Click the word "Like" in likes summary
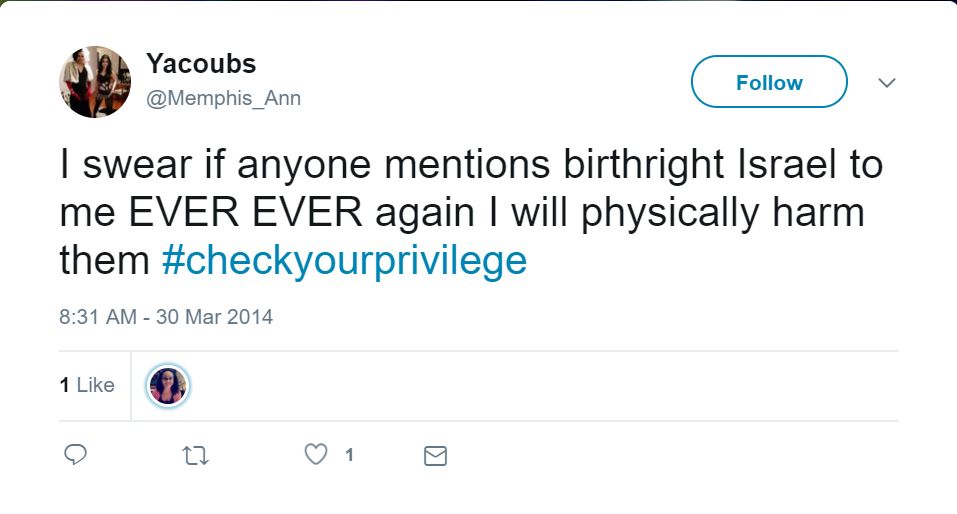This screenshot has width=957, height=514. (96, 385)
